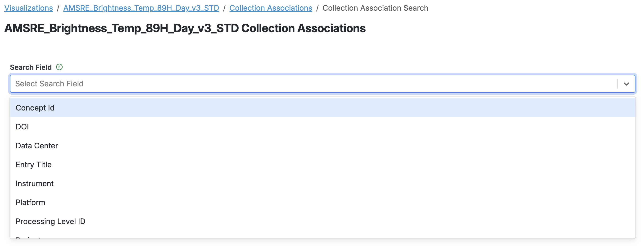Pick the Processing Level ID option
This screenshot has width=644, height=247.
pyautogui.click(x=50, y=221)
